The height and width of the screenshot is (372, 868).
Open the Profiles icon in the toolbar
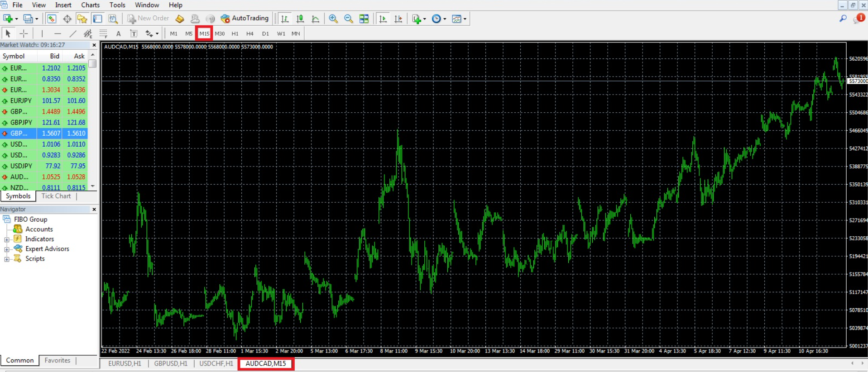pos(28,19)
